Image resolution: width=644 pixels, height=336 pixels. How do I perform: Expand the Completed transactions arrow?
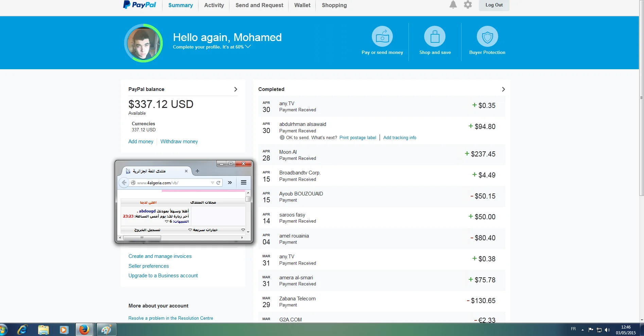click(503, 89)
